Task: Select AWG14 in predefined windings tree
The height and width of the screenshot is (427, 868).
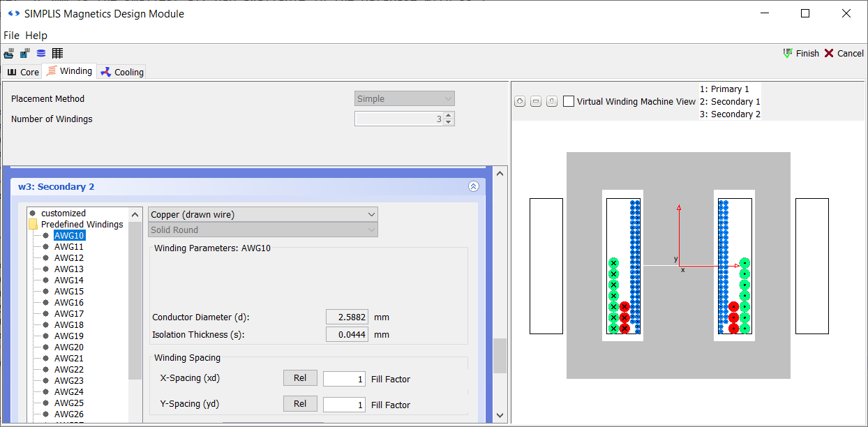Action: [68, 280]
